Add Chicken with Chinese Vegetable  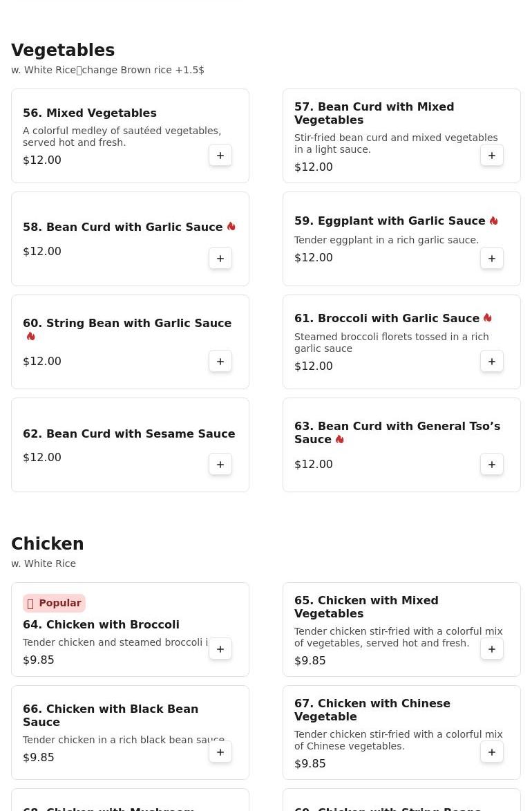point(492,752)
